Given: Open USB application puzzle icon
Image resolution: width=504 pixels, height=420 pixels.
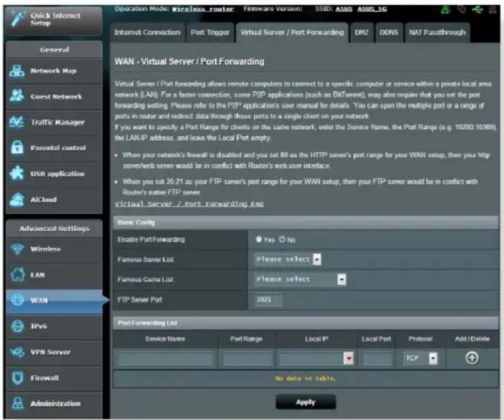Looking at the screenshot, I should click(16, 173).
